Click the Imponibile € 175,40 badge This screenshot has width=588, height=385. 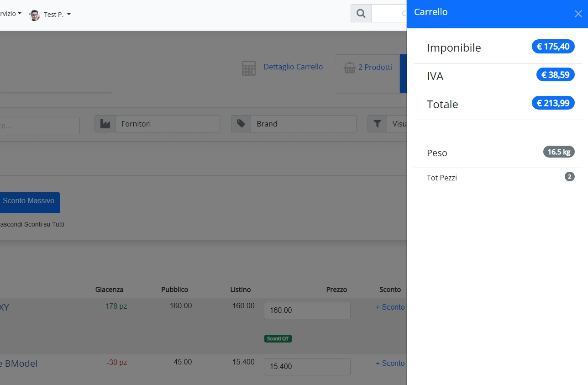(553, 46)
